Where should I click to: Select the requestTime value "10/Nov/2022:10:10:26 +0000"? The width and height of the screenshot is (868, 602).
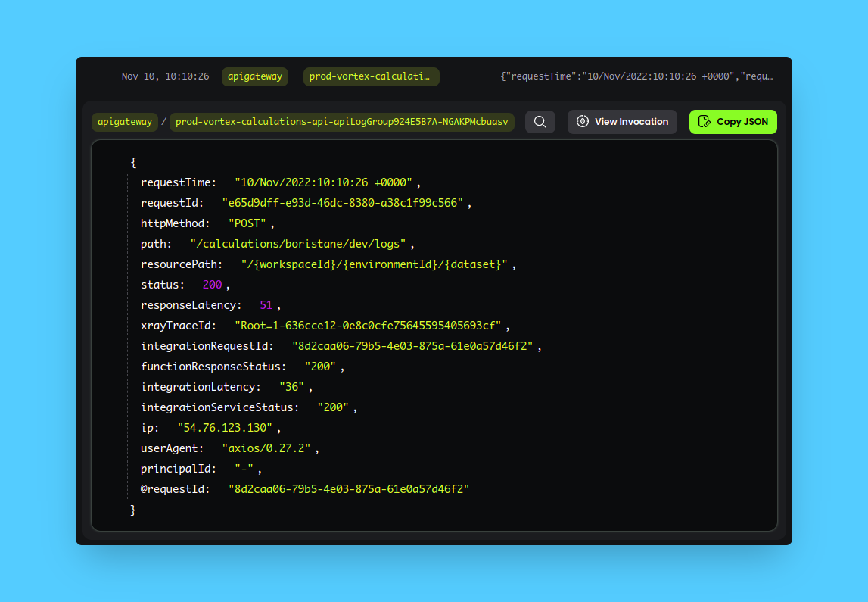(323, 182)
